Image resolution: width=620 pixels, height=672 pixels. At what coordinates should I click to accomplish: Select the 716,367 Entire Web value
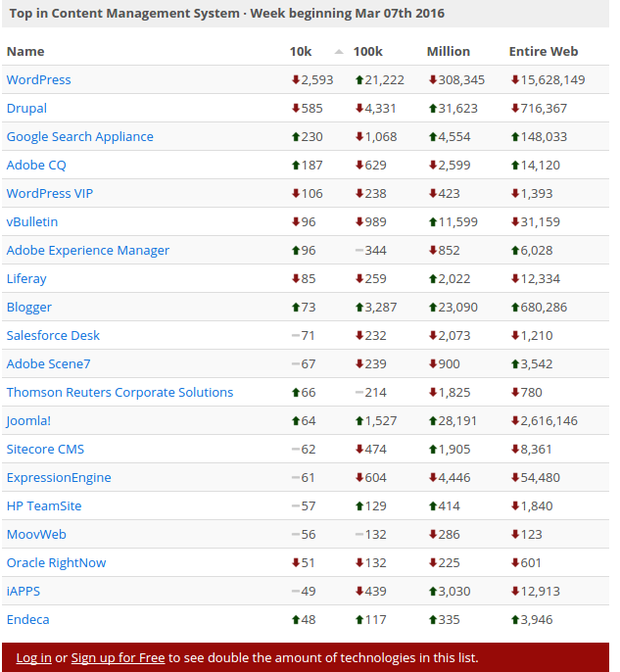click(x=544, y=108)
